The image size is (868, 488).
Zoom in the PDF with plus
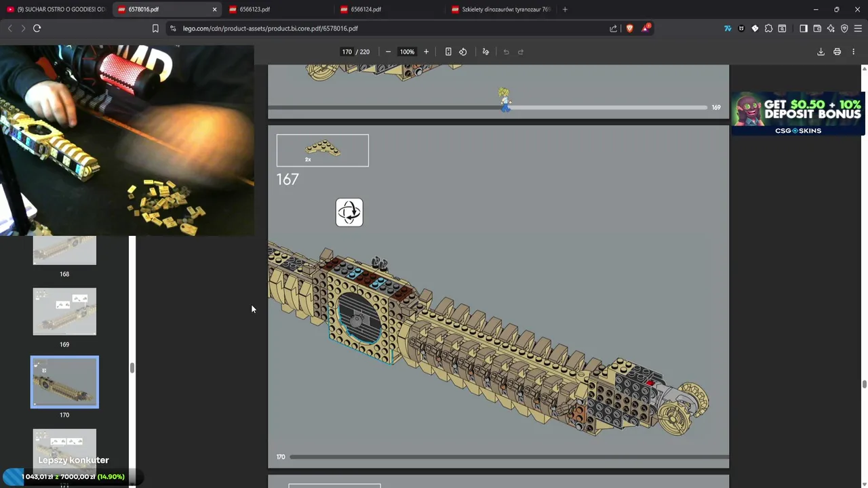click(426, 52)
